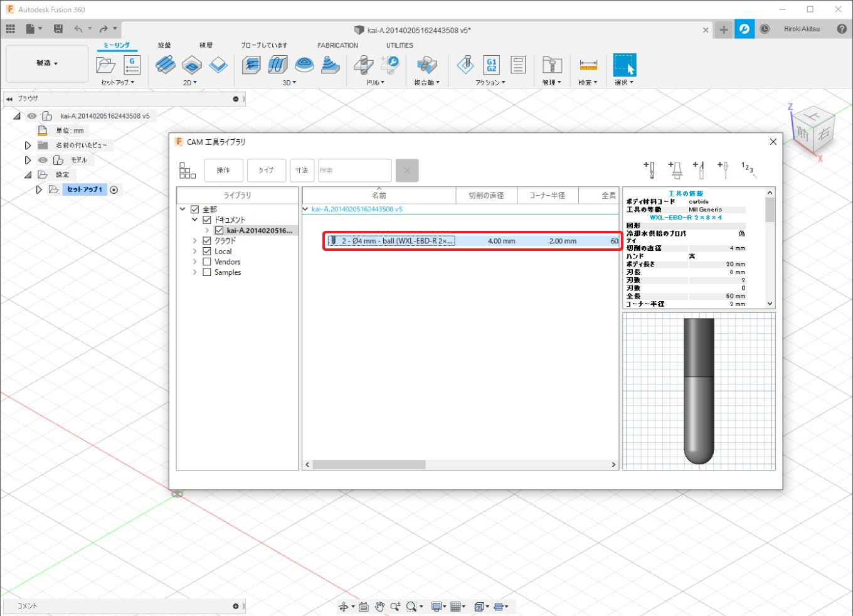Click the new setup folder icon
Viewport: 853px width, 616px height.
(105, 65)
